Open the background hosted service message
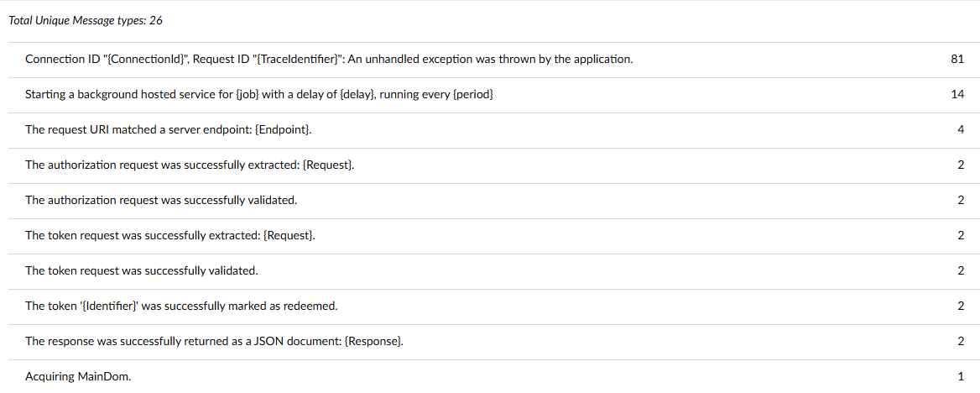The height and width of the screenshot is (393, 980). coord(259,95)
